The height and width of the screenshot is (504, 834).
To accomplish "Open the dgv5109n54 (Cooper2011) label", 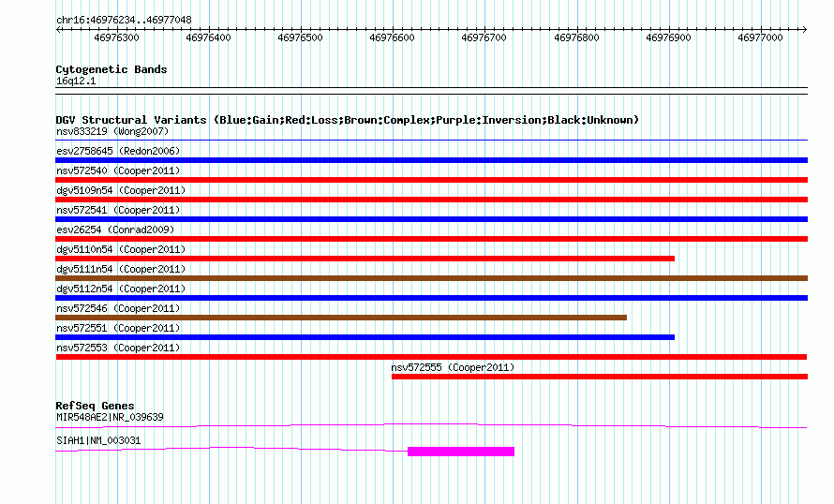I will (x=121, y=190).
